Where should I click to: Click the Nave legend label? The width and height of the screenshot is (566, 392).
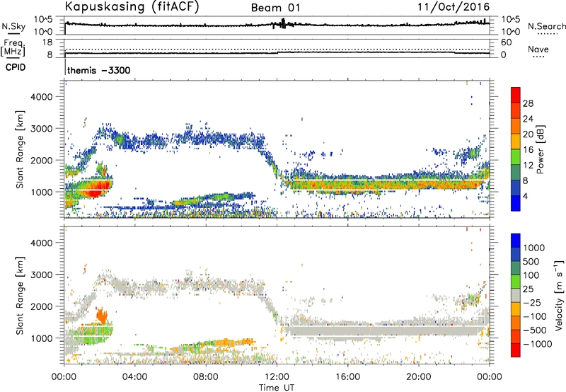tap(538, 49)
